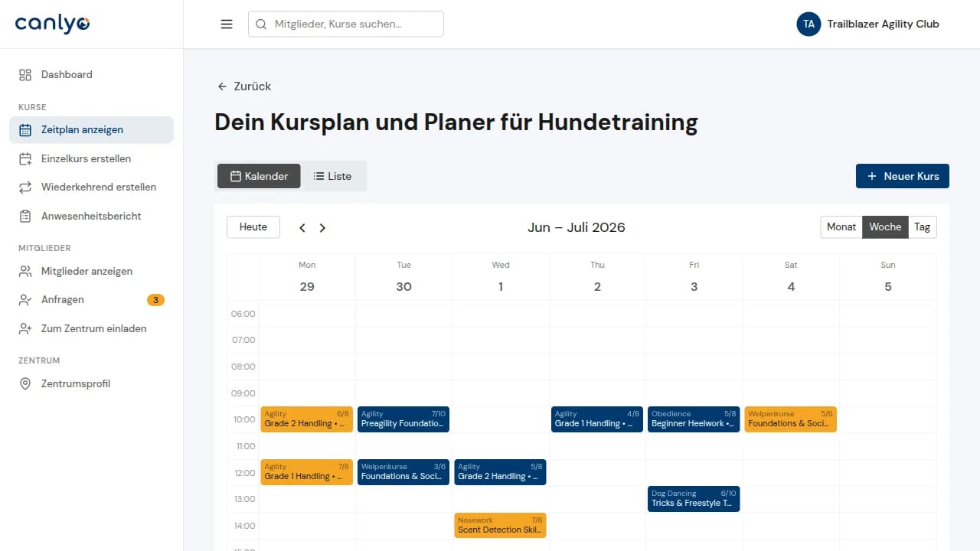Focus the Mitglieder, Kurse suchen search field
This screenshot has width=980, height=551.
346,24
